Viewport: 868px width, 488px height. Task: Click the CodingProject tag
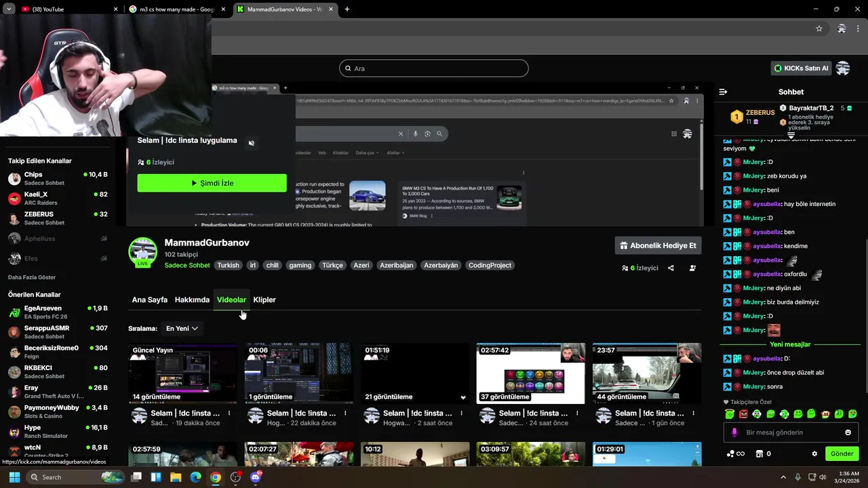[490, 265]
